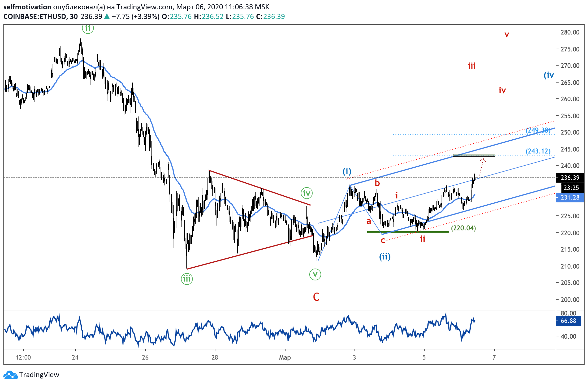Click the large red C wave label
This screenshot has height=385, width=588.
[316, 297]
